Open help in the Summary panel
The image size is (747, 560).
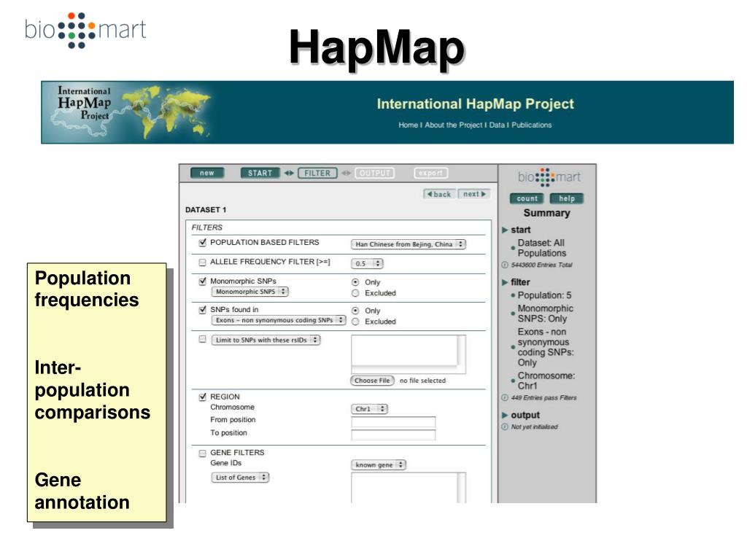[x=566, y=198]
